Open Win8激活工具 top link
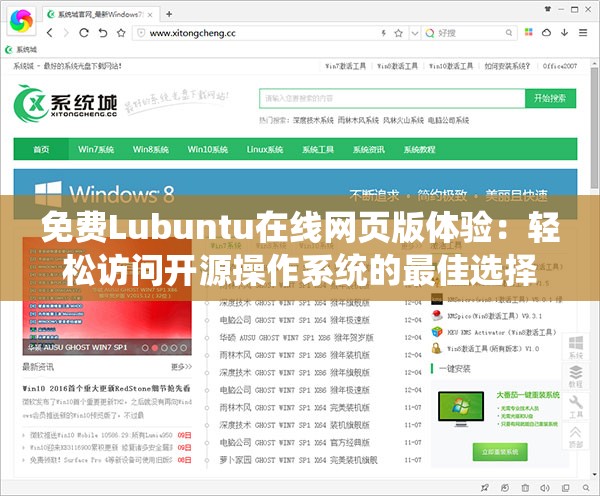 point(397,66)
